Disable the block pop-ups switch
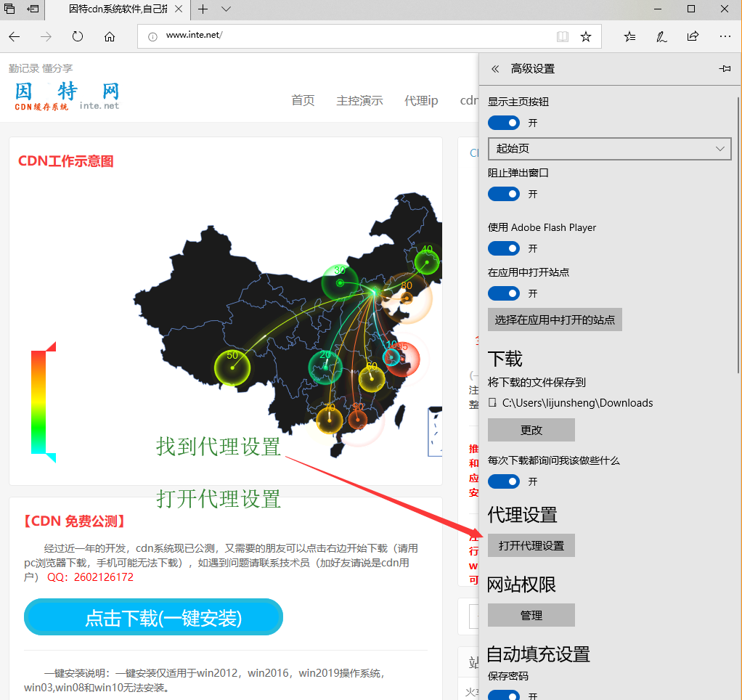 click(503, 194)
